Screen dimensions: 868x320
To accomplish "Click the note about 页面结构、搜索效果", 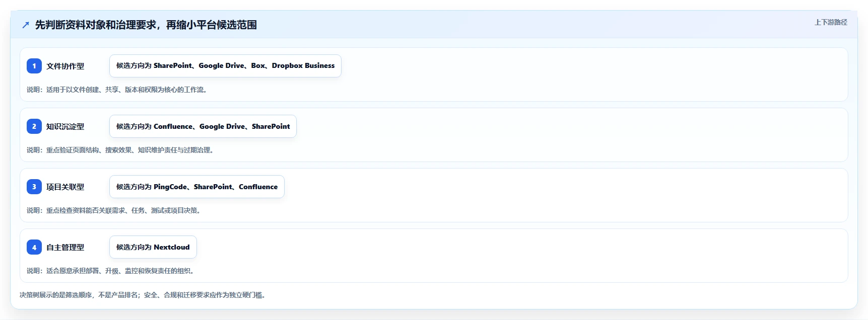I will click(120, 150).
